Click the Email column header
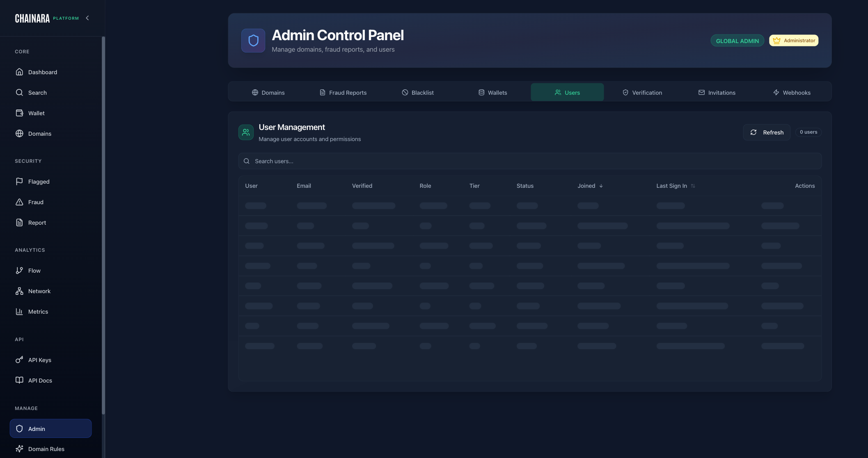868x458 pixels. 304,186
